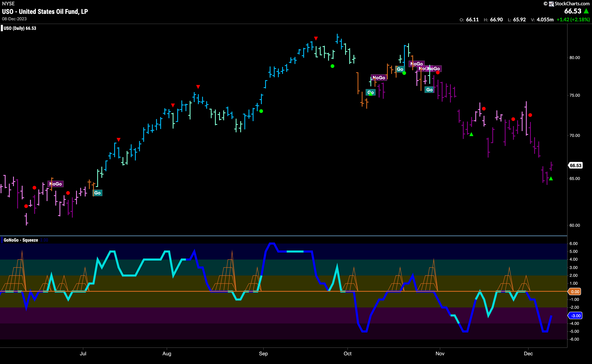Click the title USO - United States Oil Fund, LP

(45, 12)
